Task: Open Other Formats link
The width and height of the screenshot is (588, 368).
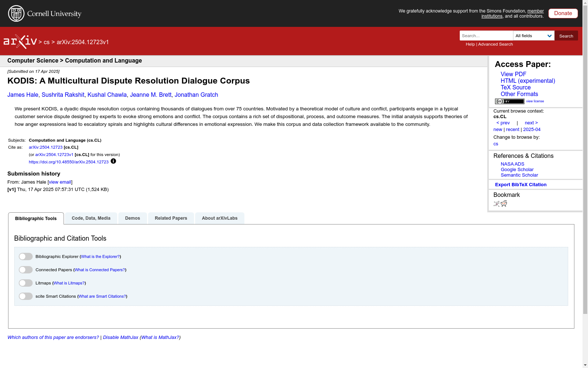Action: (x=519, y=94)
